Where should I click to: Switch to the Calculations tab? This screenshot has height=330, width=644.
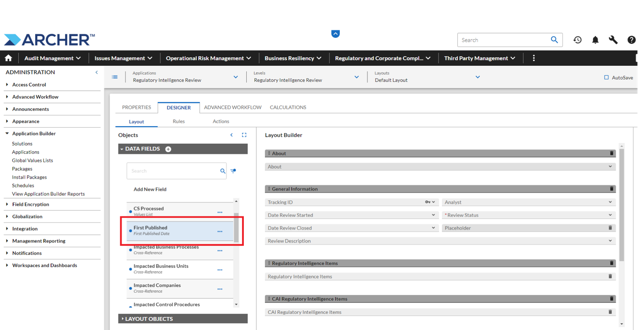288,108
